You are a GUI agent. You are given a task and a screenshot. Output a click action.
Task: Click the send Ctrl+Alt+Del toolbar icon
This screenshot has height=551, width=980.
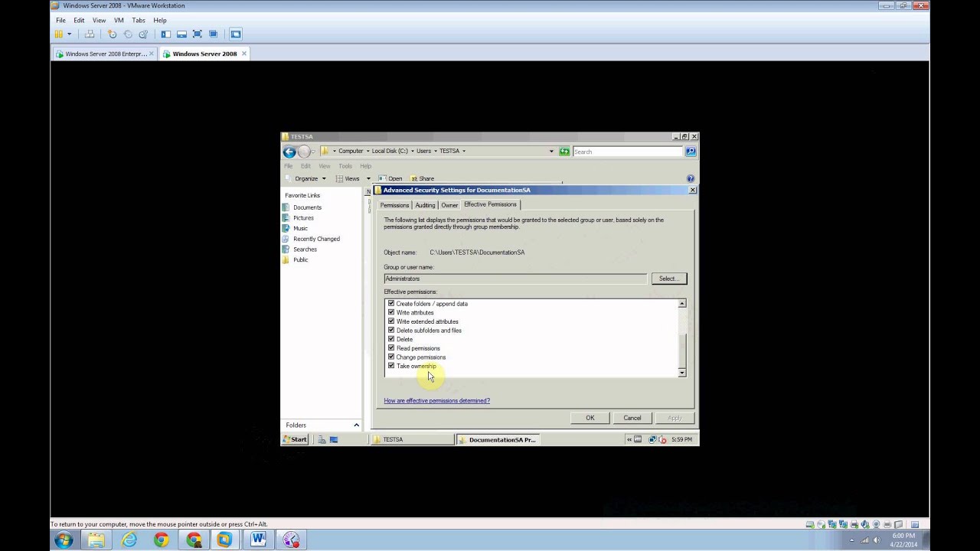click(89, 34)
